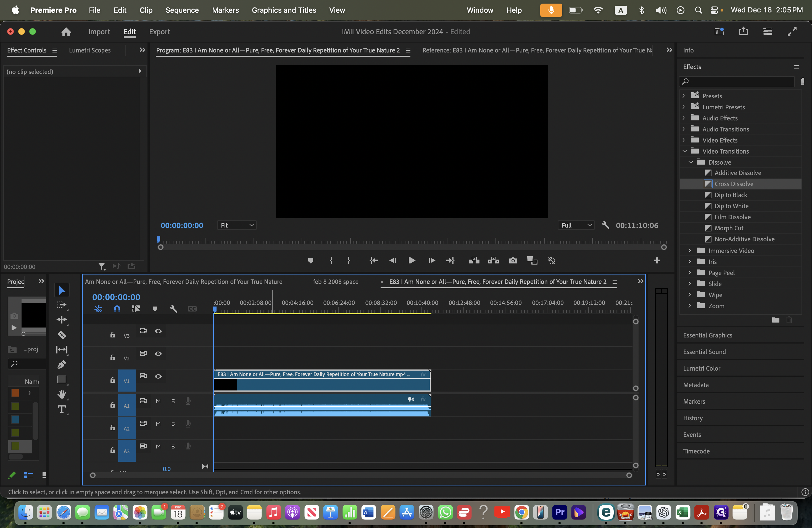The height and width of the screenshot is (528, 812).
Task: Switch to Lumetri Scopes tab
Action: (90, 50)
